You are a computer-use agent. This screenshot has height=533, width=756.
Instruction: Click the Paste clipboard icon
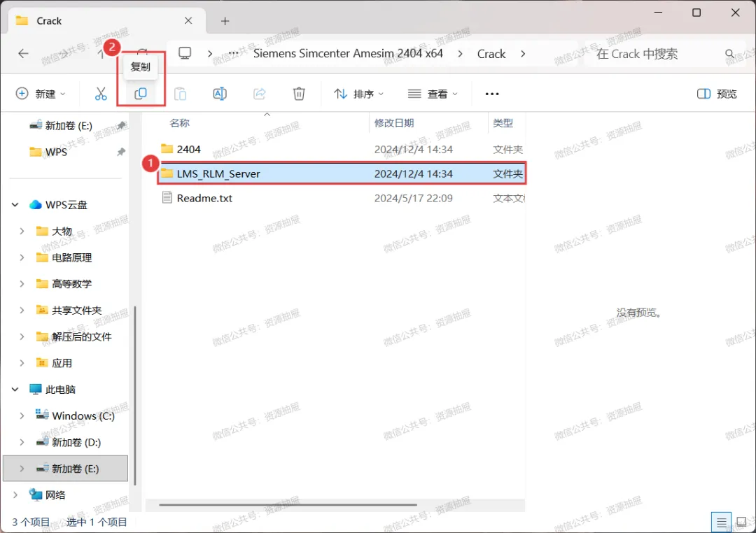click(181, 94)
